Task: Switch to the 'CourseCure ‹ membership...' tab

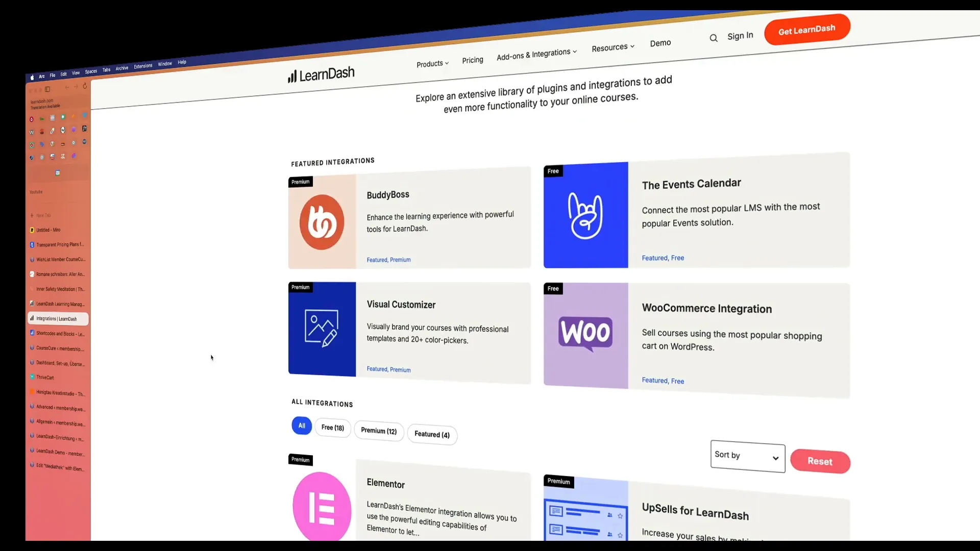Action: click(x=58, y=348)
